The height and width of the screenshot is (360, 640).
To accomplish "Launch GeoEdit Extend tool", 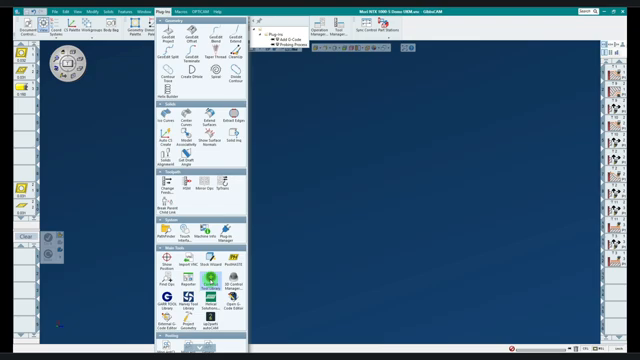I will coord(236,34).
